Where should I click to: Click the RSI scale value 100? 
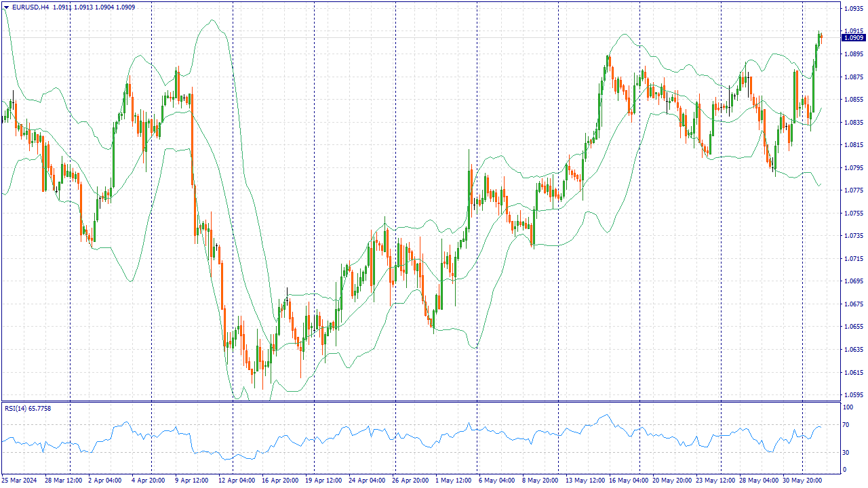point(848,407)
